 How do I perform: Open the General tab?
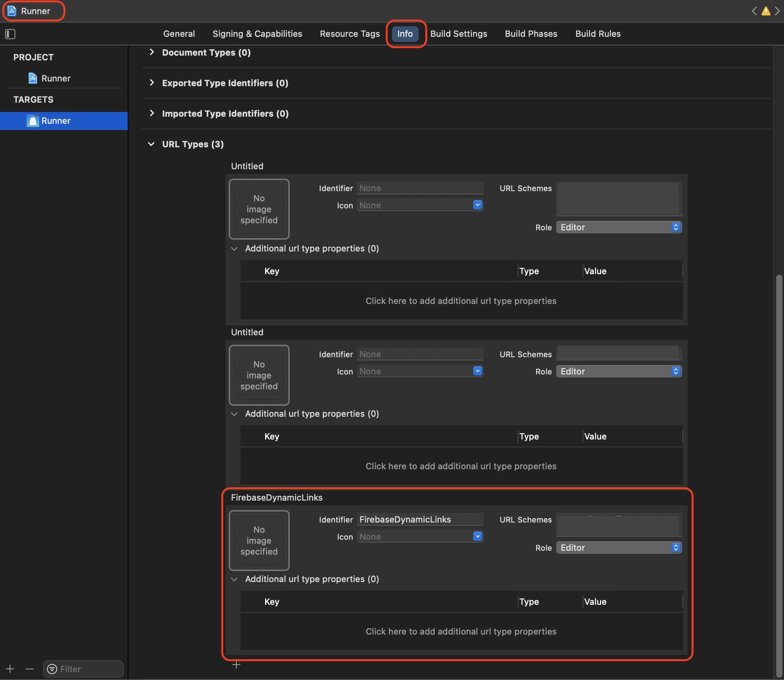179,34
